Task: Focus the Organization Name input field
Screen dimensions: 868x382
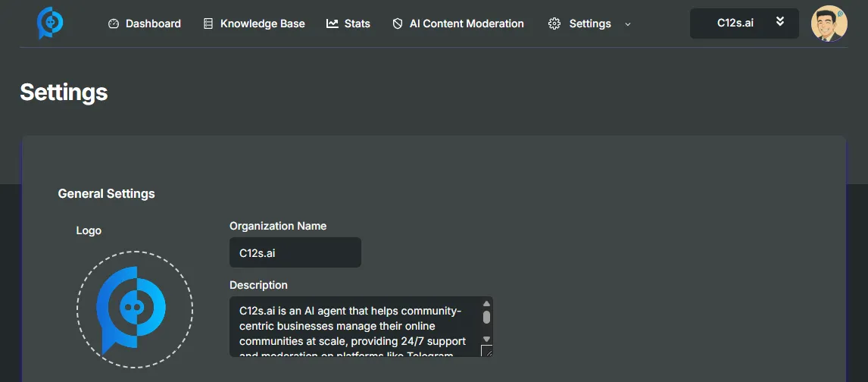Action: click(295, 252)
